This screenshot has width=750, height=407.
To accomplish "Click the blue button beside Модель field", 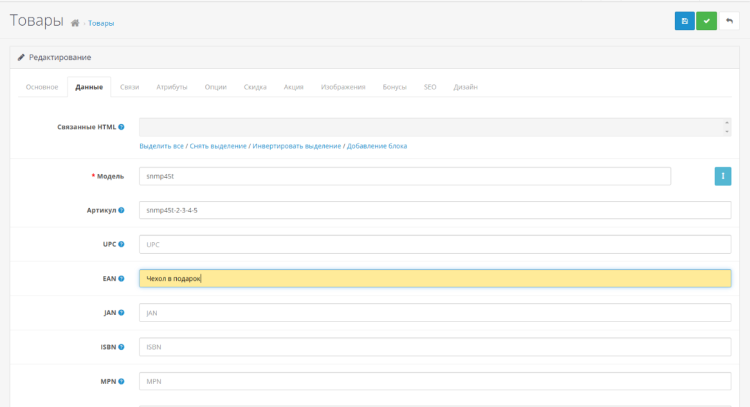I will point(722,176).
